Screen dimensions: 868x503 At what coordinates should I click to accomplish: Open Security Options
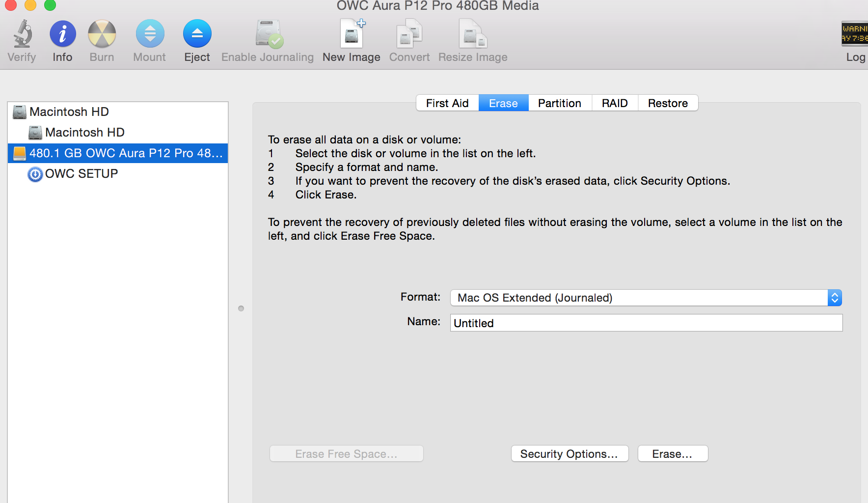570,454
